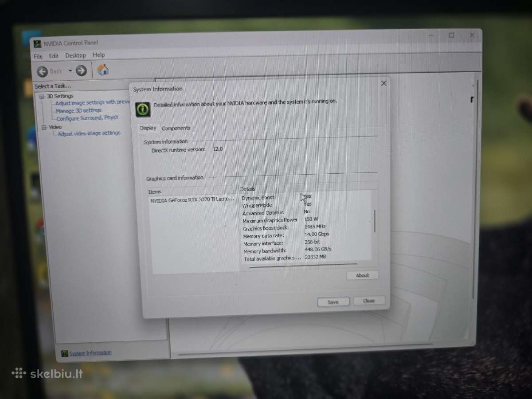Image resolution: width=532 pixels, height=399 pixels.
Task: Open the File menu
Action: (39, 56)
